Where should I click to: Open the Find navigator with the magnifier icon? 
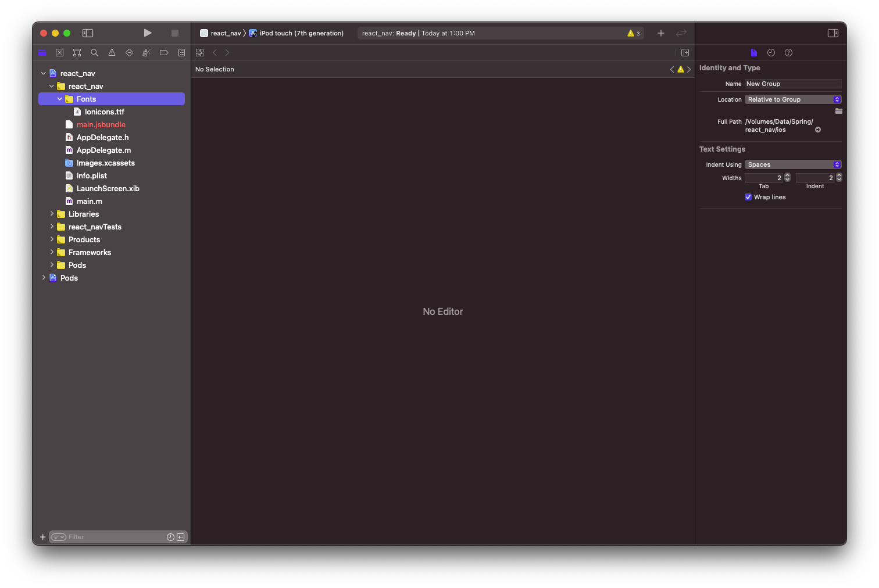(x=94, y=52)
